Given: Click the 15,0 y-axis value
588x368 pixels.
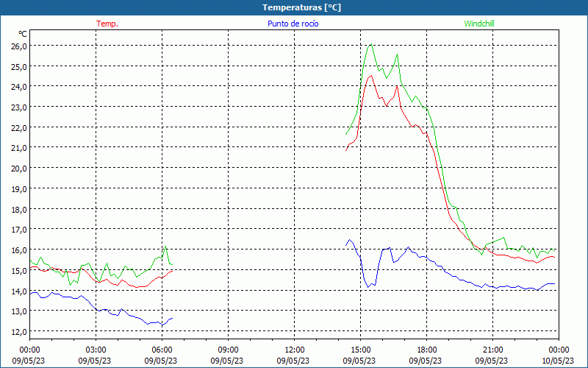Looking at the screenshot, I should 19,270.
